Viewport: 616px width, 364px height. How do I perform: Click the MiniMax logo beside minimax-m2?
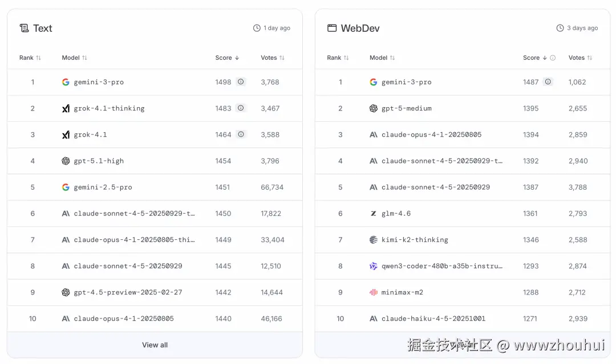pos(373,292)
